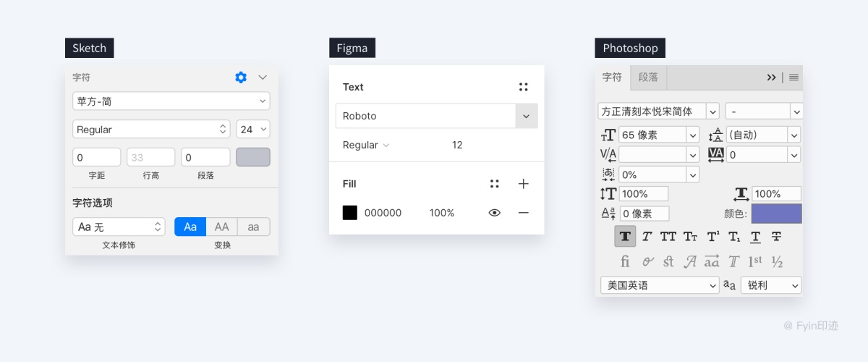Open the 苹方-简 font family dropdown
Image resolution: width=868 pixels, height=362 pixels.
(171, 101)
